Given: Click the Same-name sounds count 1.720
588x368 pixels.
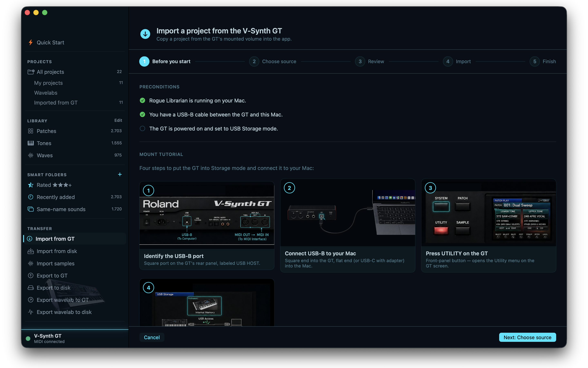Looking at the screenshot, I should point(116,209).
